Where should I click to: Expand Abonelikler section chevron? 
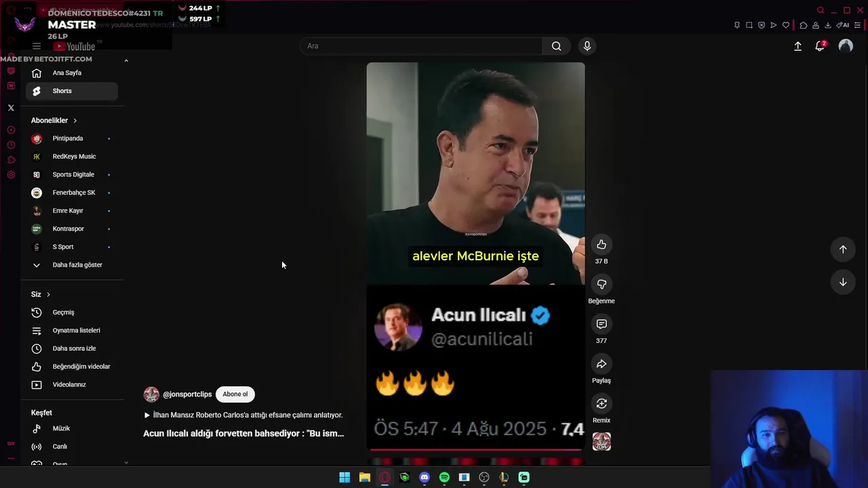tap(75, 121)
